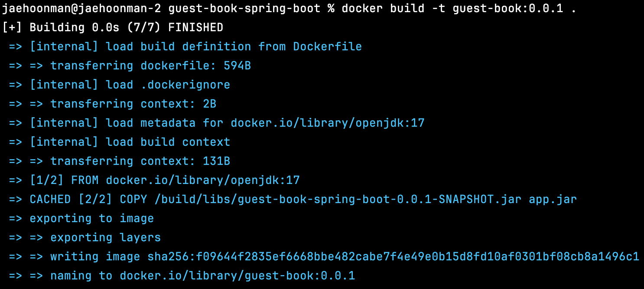
Task: Click the 'CACHED [2/2] COPY' jar line
Action: coord(293,199)
